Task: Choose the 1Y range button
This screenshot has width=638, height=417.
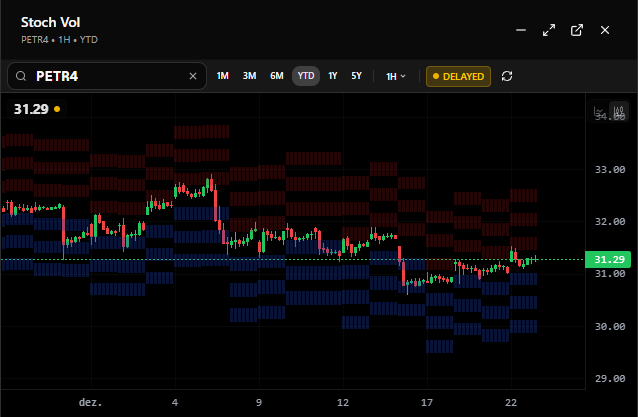Action: tap(333, 76)
